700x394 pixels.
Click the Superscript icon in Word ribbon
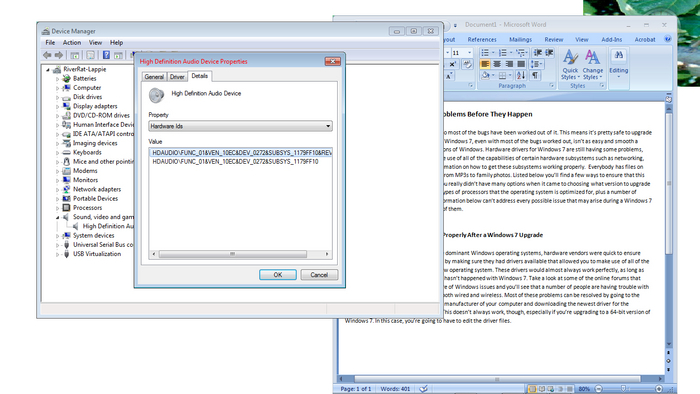tap(452, 64)
